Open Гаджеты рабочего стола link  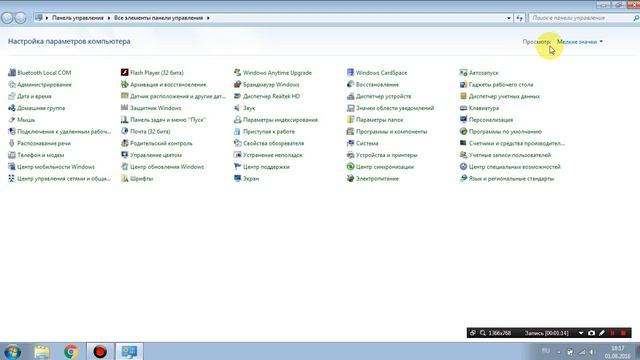tap(501, 84)
